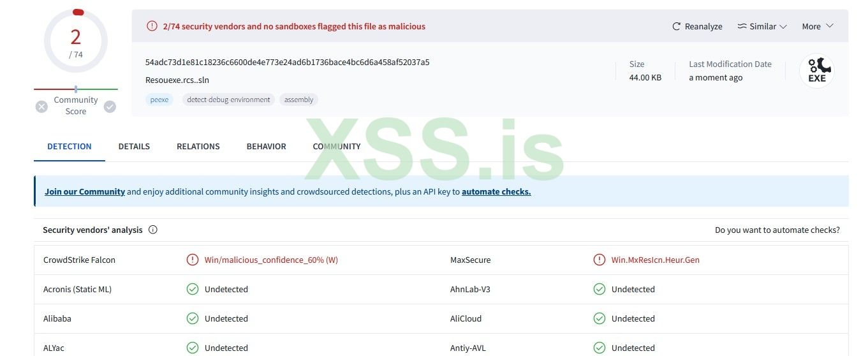Click the red alert icon in detection banner

[x=152, y=26]
